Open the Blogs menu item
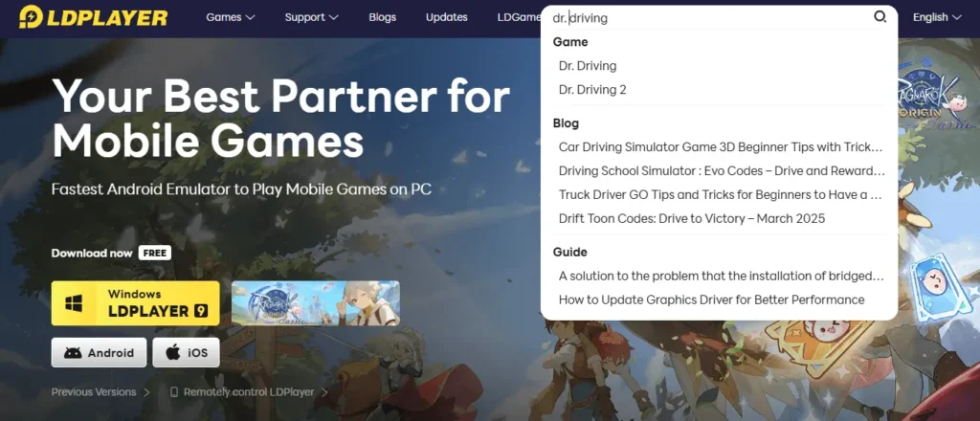 pos(383,17)
